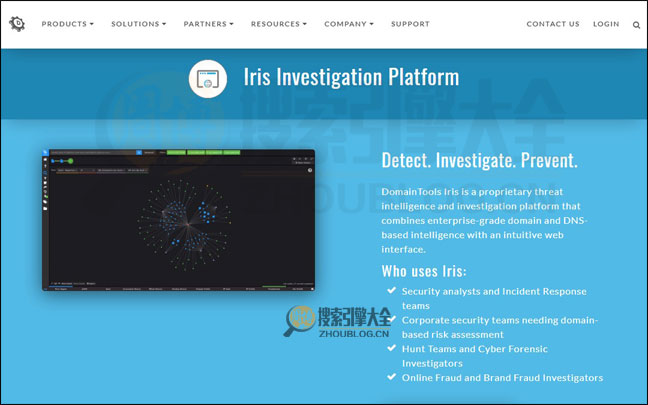Open the Iris interface screenshot thumbnail
Screen dimensions: 648x405
179,220
